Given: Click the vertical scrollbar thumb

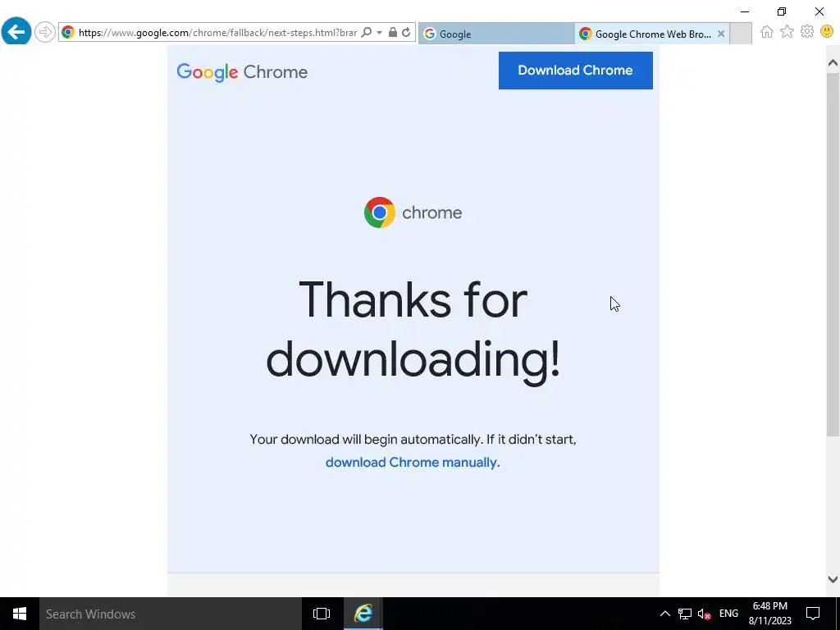Looking at the screenshot, I should (x=833, y=254).
